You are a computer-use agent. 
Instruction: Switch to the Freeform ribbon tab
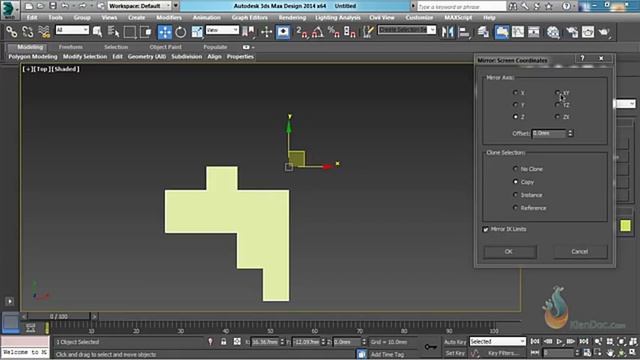[71, 47]
